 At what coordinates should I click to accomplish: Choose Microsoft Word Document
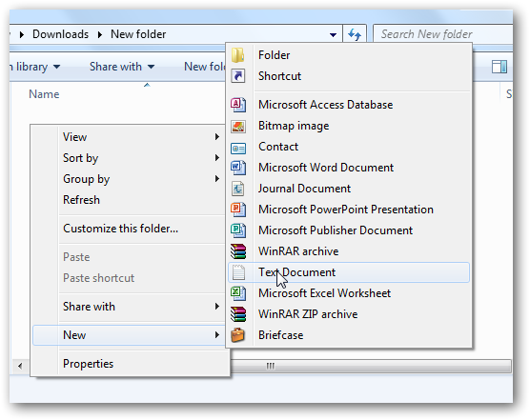[x=349, y=168]
